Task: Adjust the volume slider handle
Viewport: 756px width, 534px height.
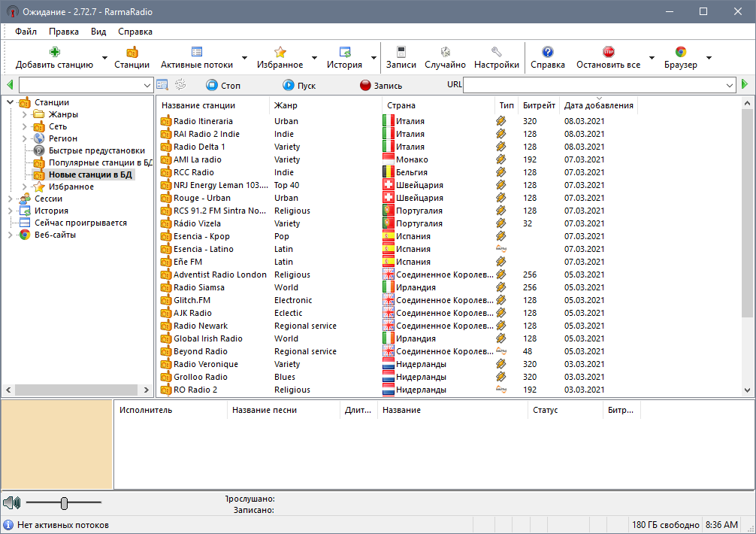Action: 64,503
